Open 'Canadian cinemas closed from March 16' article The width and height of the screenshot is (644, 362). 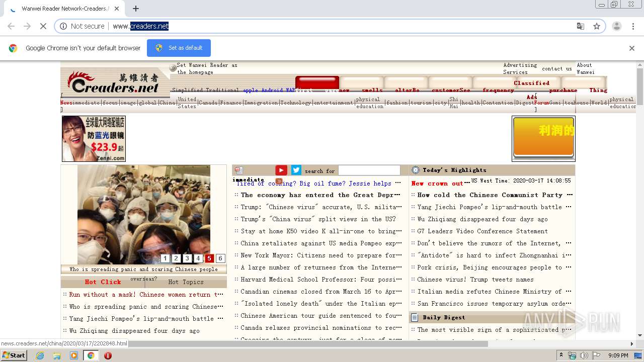pyautogui.click(x=321, y=292)
